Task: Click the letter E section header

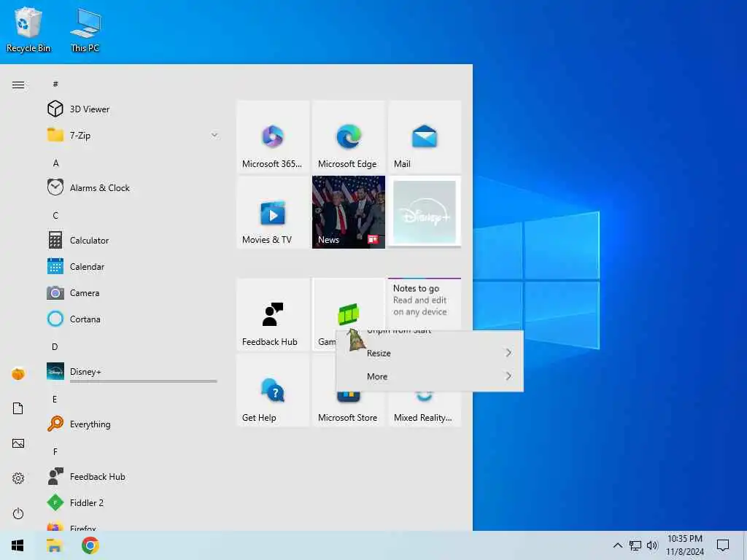Action: point(55,399)
